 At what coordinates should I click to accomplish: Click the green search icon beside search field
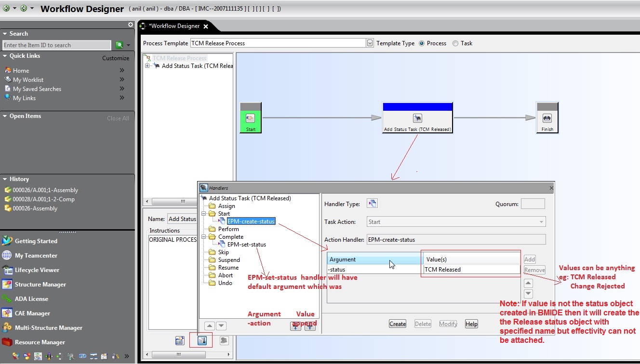click(120, 44)
